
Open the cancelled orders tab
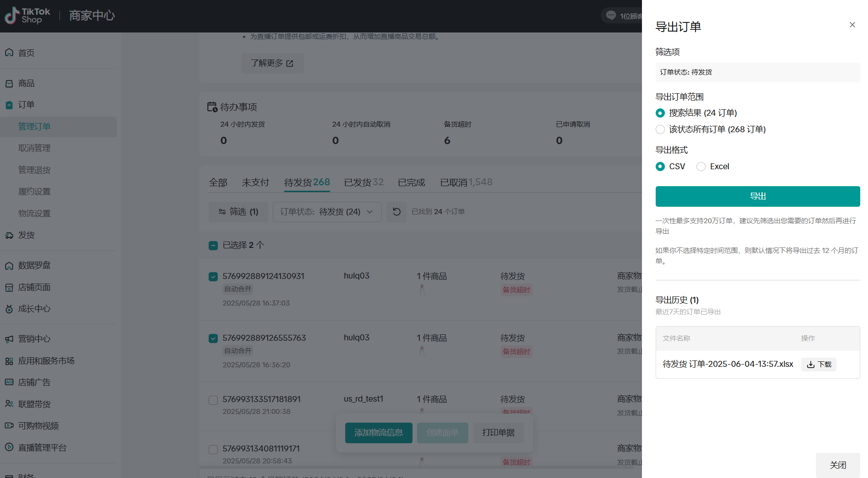coord(466,183)
